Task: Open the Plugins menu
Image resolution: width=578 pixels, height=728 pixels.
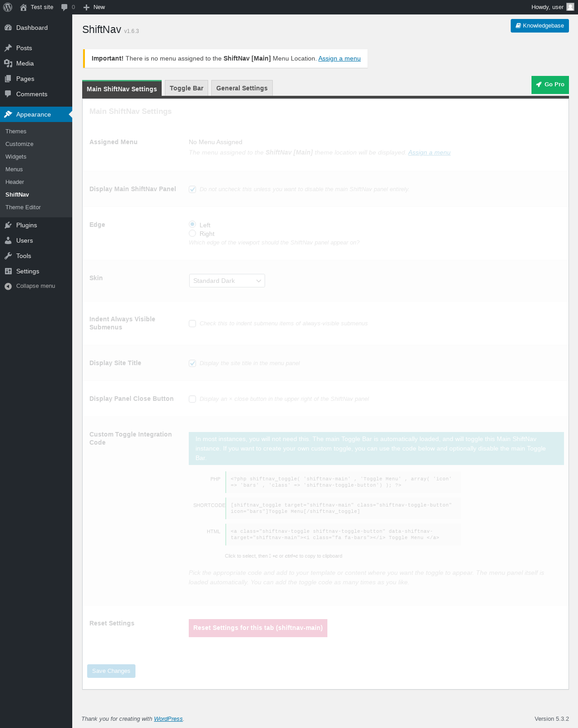Action: coord(36,225)
